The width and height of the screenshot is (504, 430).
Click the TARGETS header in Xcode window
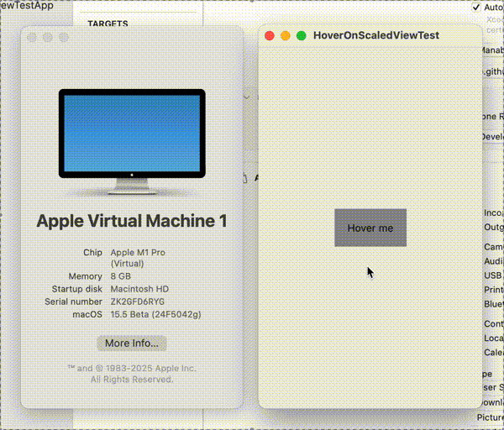108,24
